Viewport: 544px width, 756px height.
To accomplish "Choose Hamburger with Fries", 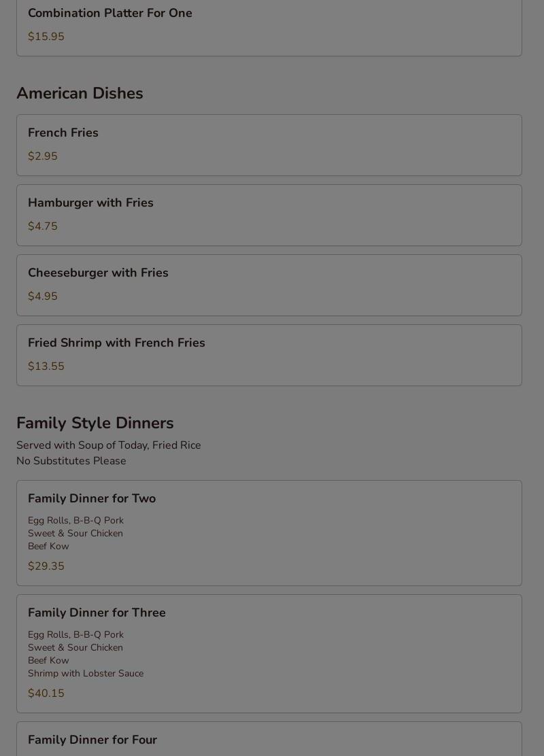I will pos(90,203).
